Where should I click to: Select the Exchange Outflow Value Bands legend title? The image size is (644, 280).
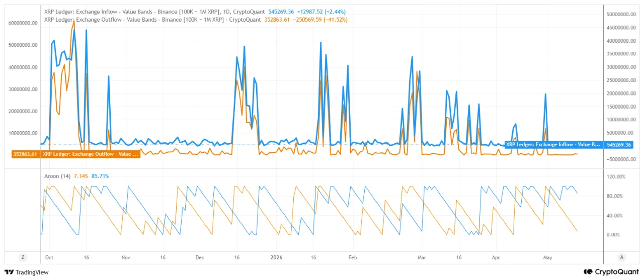point(152,20)
